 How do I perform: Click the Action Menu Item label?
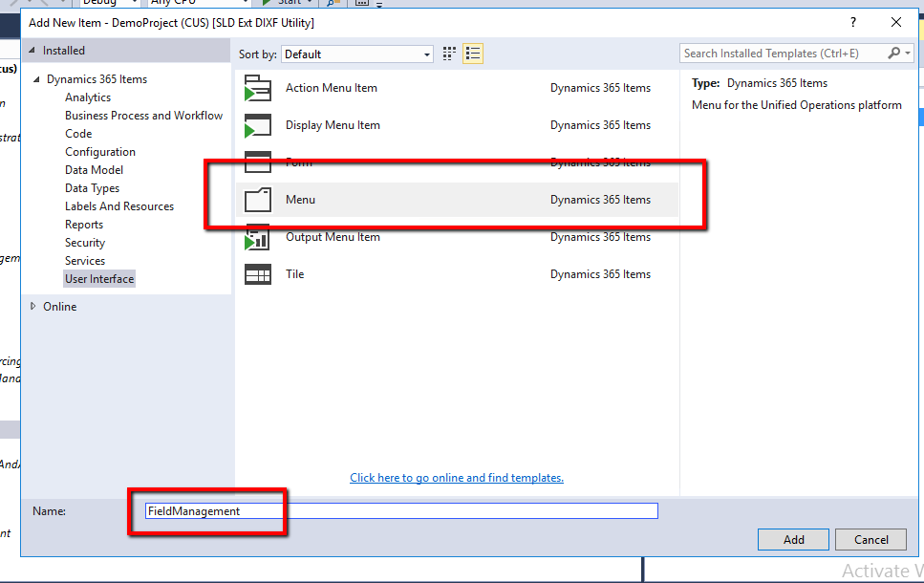[x=332, y=88]
